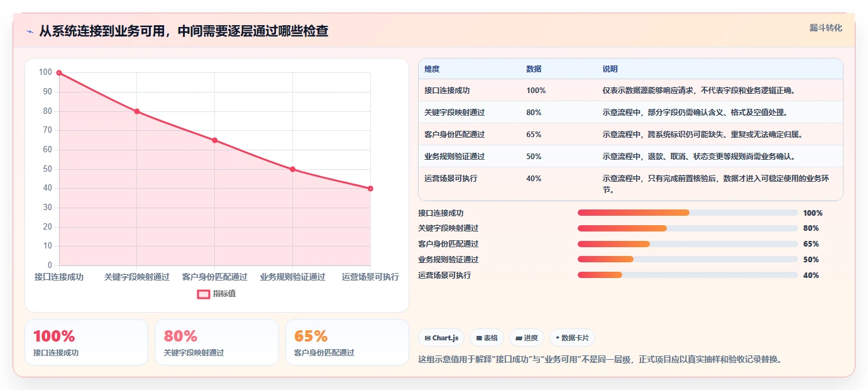Screen dimensions: 868x390
Task: Click the 100% stat card
Action: (86, 342)
